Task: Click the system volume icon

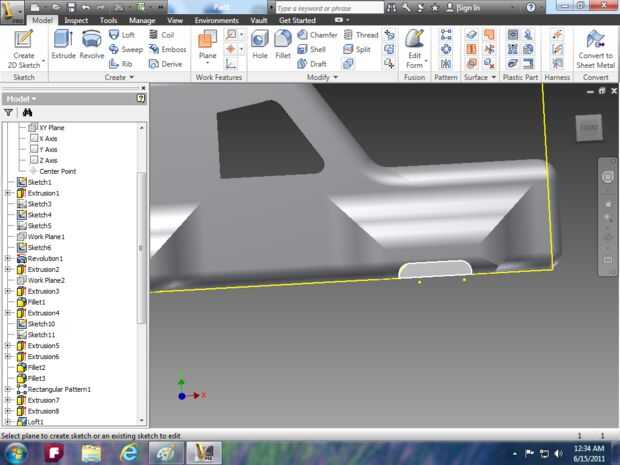Action: coord(558,453)
